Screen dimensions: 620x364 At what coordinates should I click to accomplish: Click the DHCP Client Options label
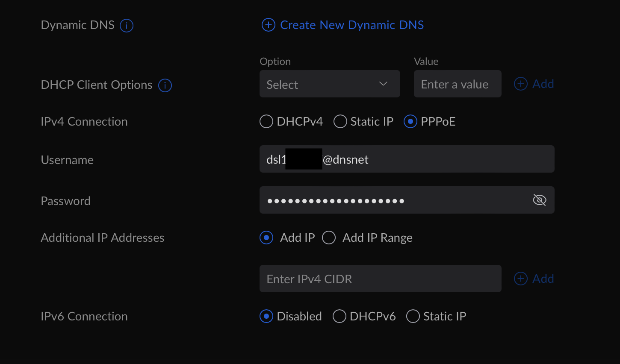[96, 85]
